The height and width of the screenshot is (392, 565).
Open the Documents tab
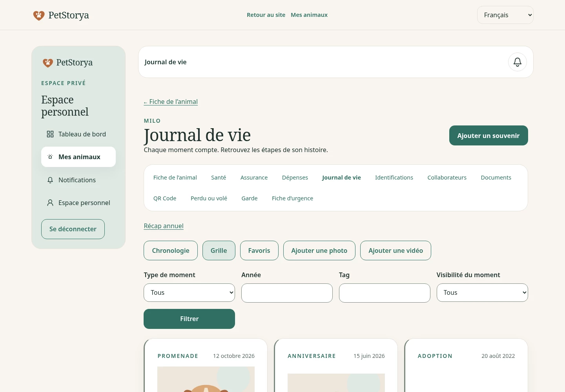tap(496, 178)
